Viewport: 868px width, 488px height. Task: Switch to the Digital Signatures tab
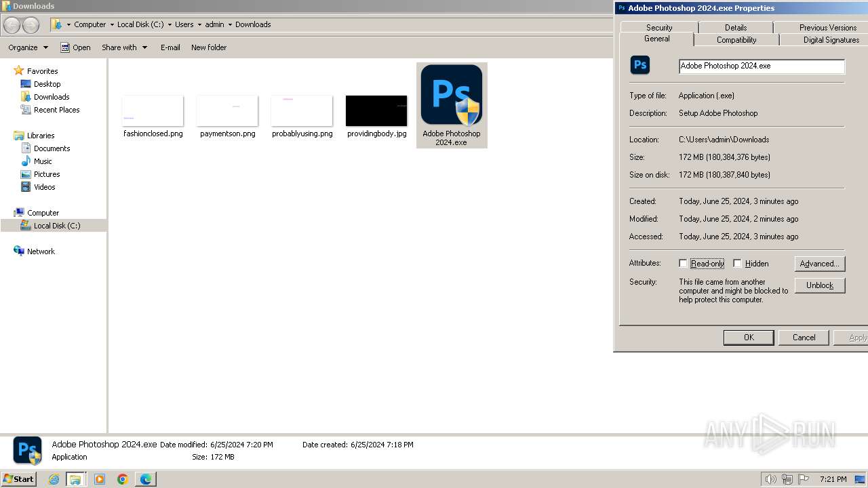pyautogui.click(x=831, y=40)
